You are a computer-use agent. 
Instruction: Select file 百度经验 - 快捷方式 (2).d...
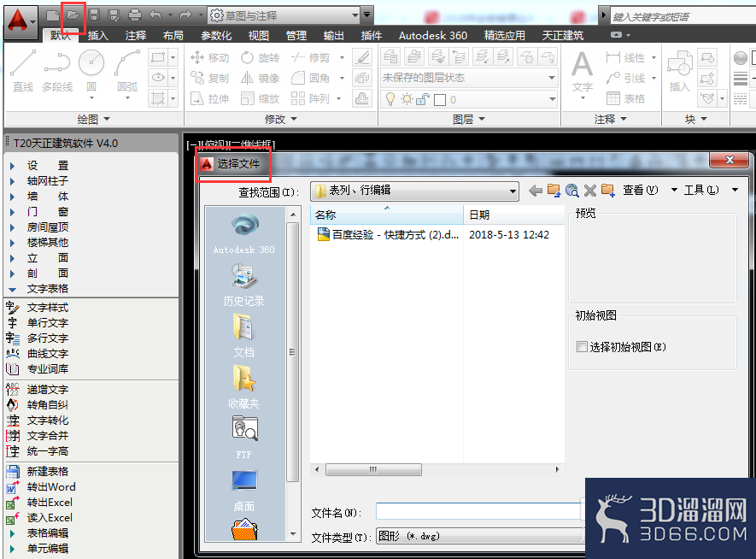pyautogui.click(x=388, y=235)
